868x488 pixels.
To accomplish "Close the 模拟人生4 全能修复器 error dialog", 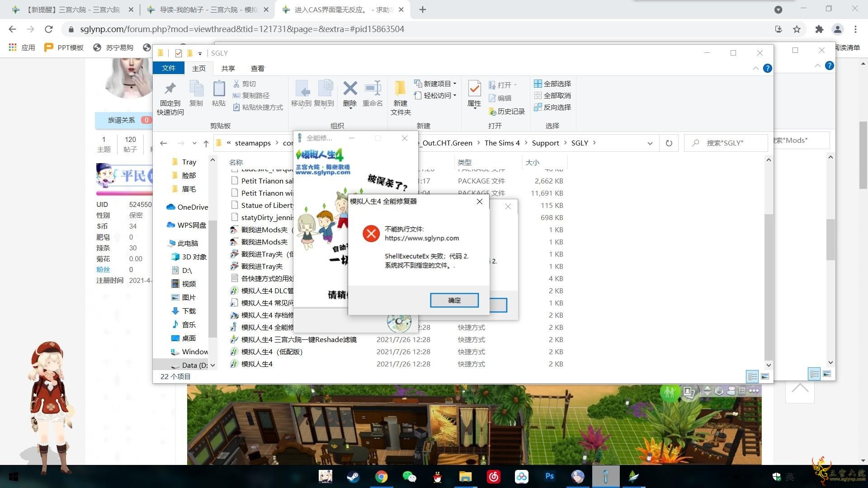I will (480, 202).
